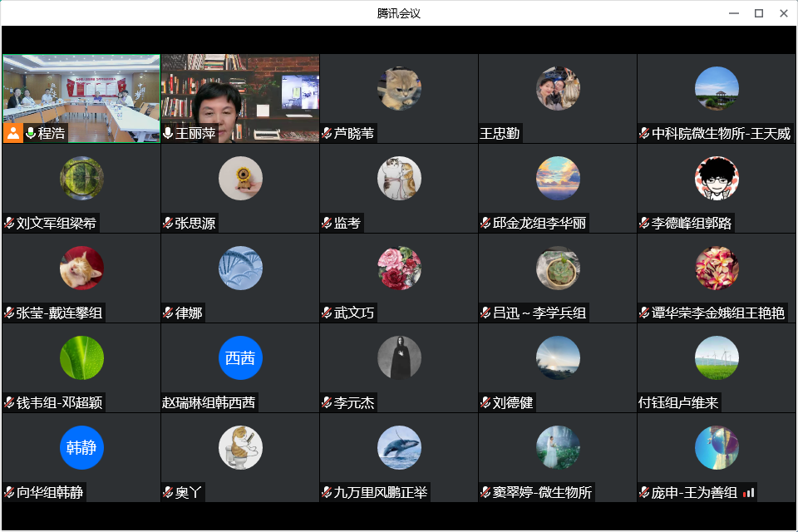Select the DNA helix avatar of 律娜

[x=240, y=268]
